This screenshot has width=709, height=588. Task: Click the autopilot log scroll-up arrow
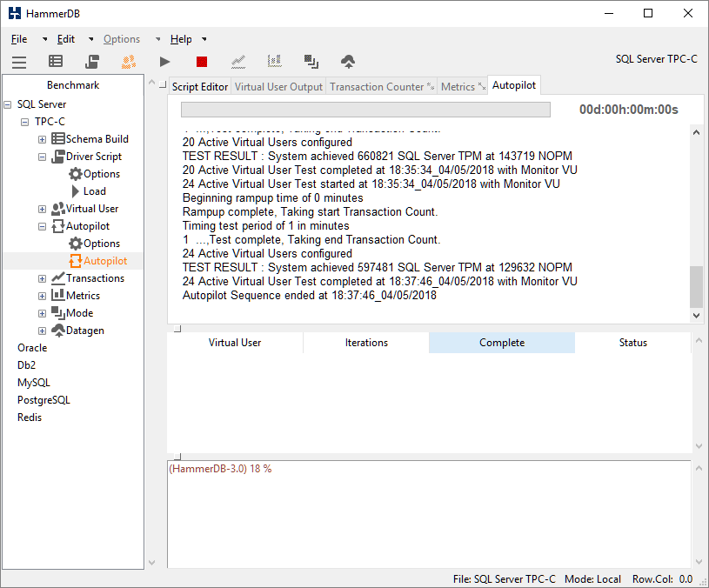pos(696,132)
